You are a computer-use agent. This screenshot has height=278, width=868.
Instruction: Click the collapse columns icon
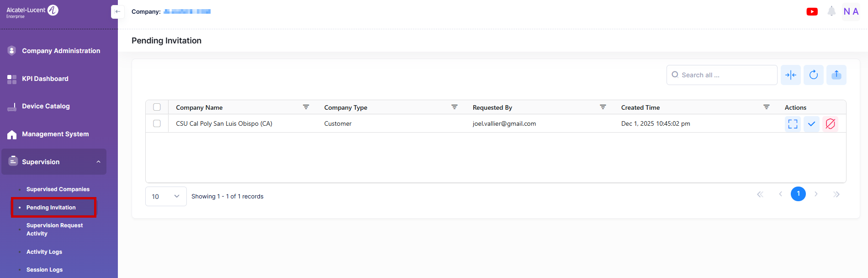791,75
